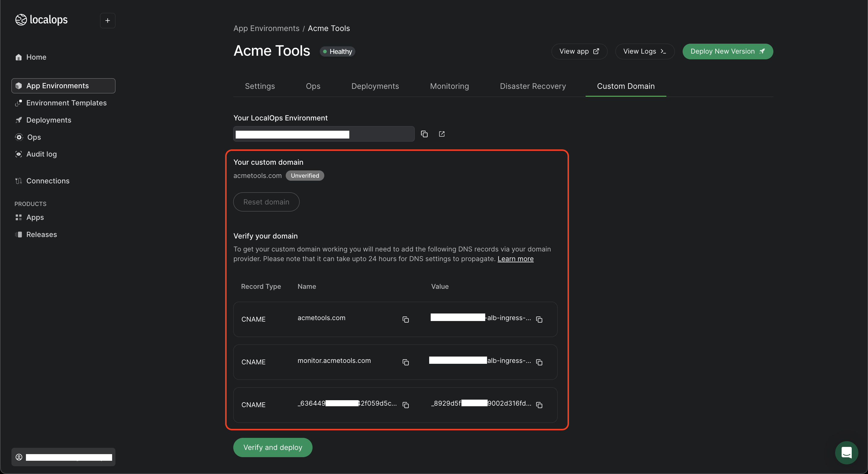
Task: Click the plus icon beside localops logo
Action: (x=108, y=20)
